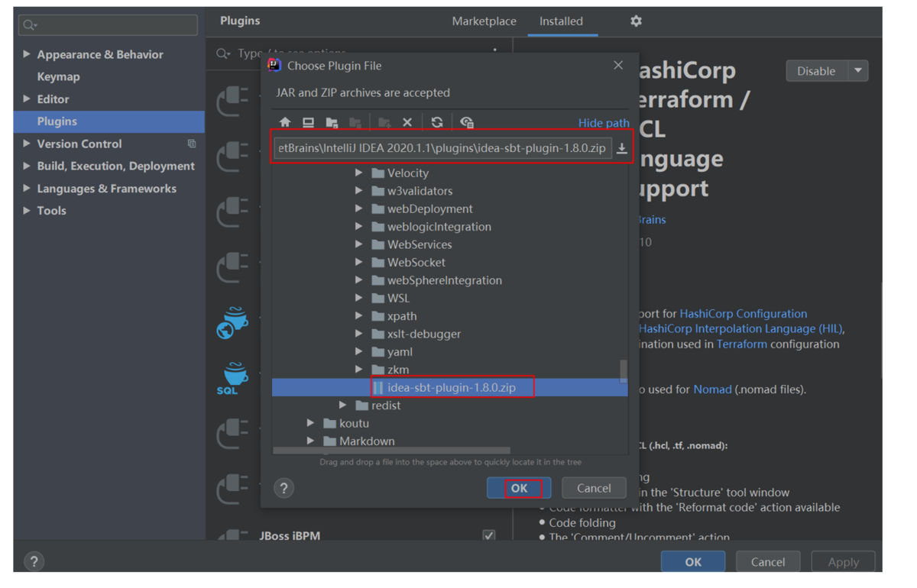Open the Nomad link
Screen dimensions: 917x588
click(x=712, y=389)
